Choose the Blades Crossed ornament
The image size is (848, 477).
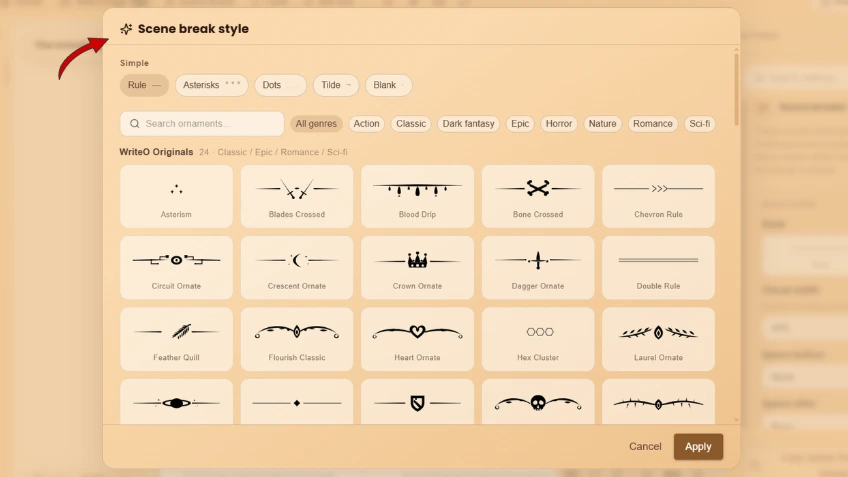tap(297, 196)
